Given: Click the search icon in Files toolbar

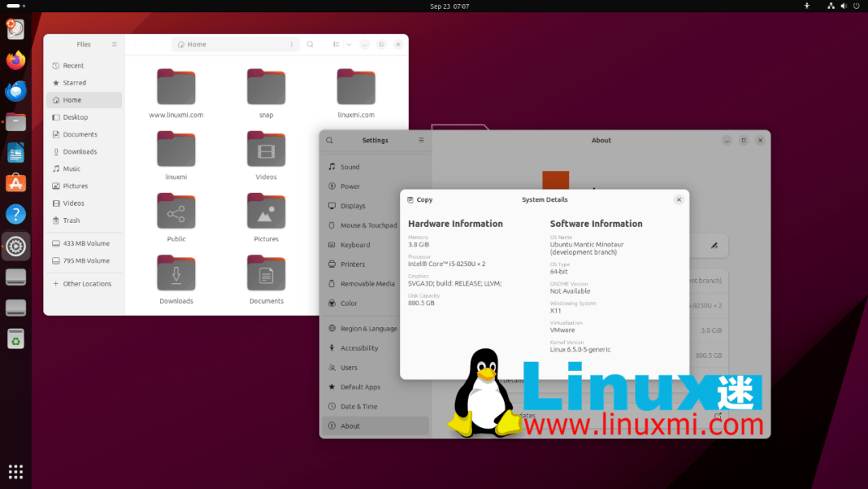Looking at the screenshot, I should pyautogui.click(x=310, y=44).
